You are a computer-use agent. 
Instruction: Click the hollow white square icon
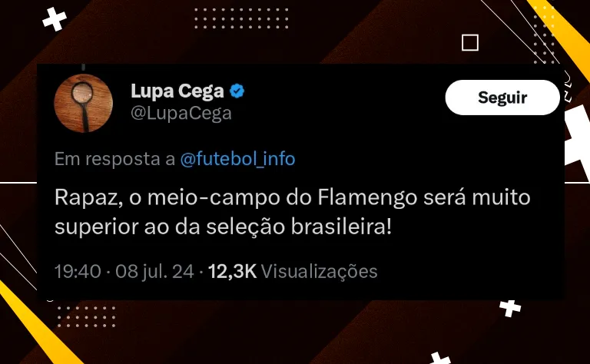coord(470,42)
